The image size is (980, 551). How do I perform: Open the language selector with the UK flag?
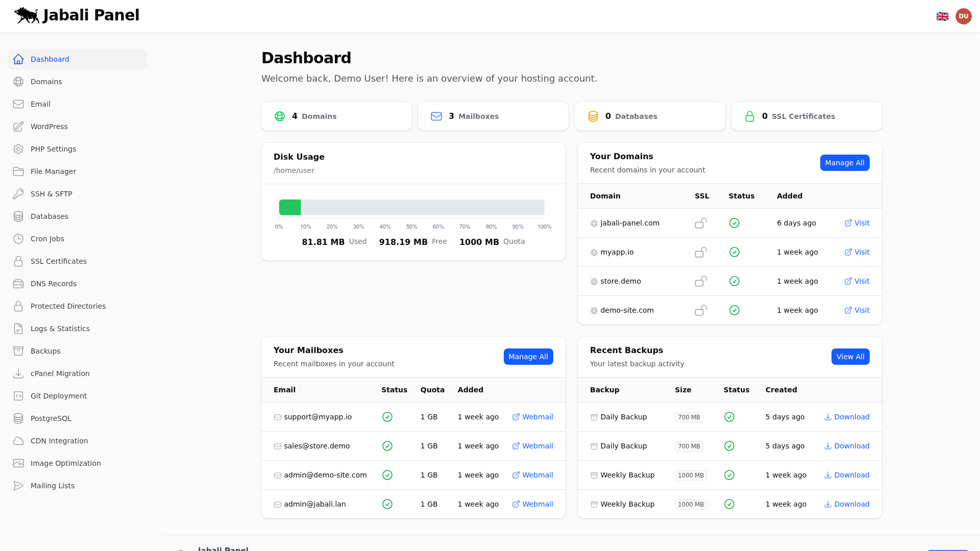point(942,16)
